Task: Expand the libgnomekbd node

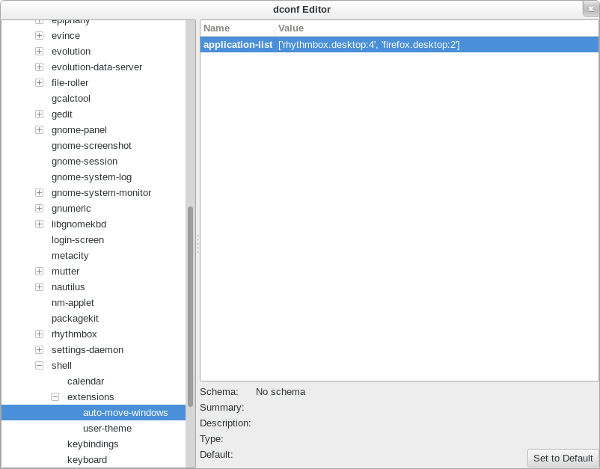Action: [39, 224]
